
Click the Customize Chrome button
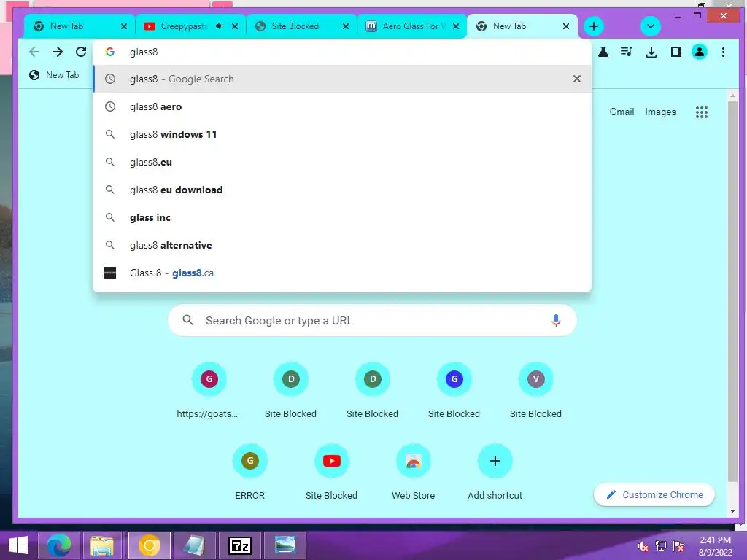pos(654,495)
